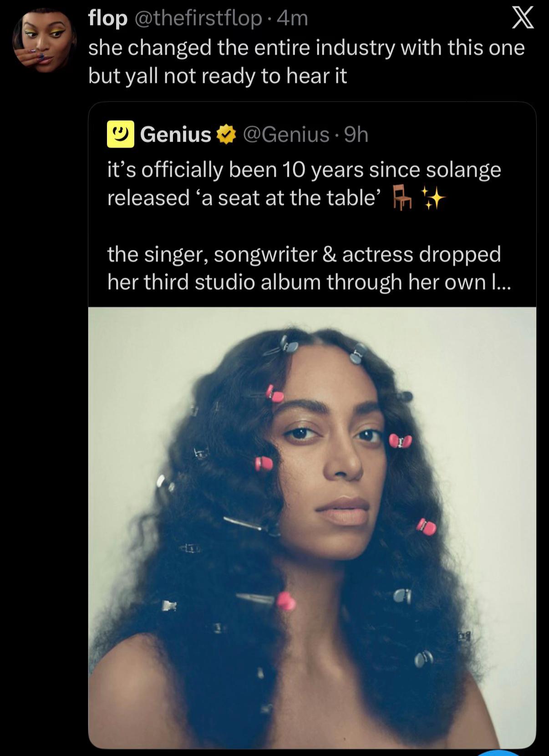
Task: Tap the blue floating compose button
Action: point(499,752)
